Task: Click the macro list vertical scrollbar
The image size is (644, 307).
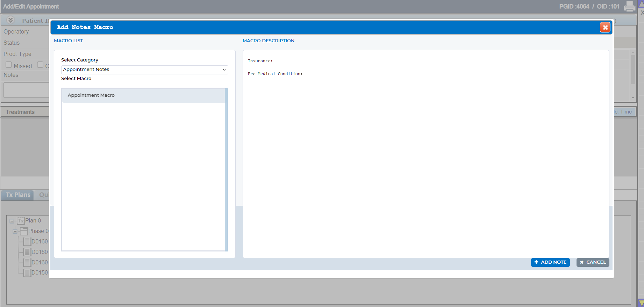Action: click(x=227, y=169)
